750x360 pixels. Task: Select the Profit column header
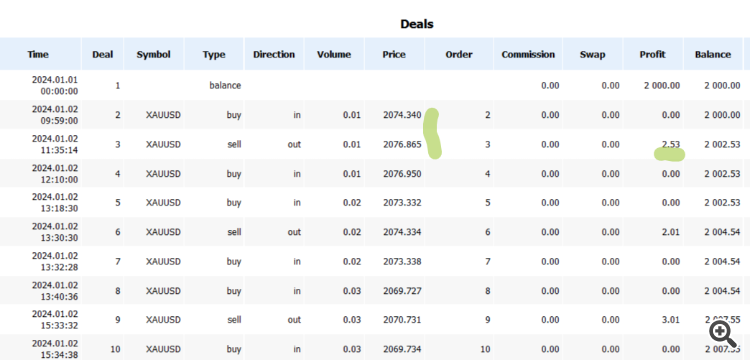pyautogui.click(x=652, y=55)
